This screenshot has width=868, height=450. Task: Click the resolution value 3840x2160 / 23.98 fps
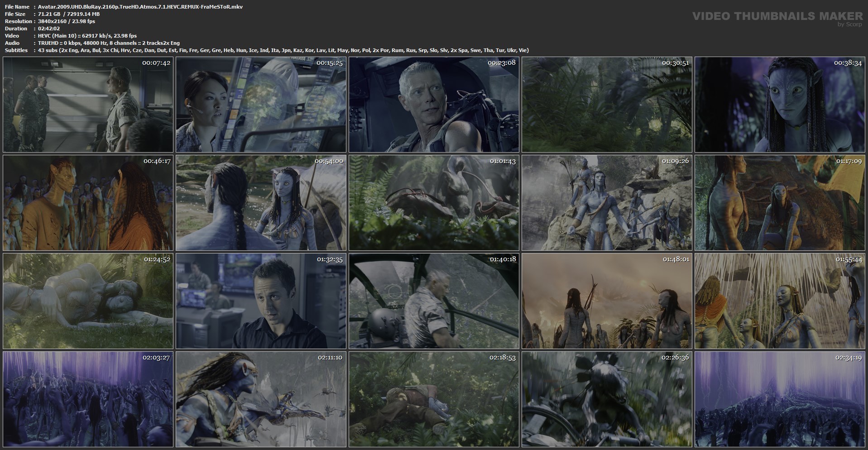click(x=67, y=21)
